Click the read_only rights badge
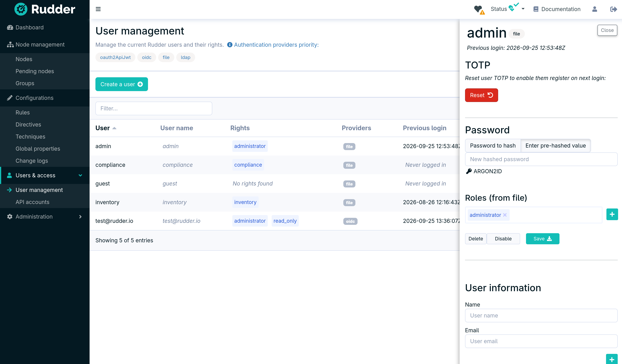 285,221
